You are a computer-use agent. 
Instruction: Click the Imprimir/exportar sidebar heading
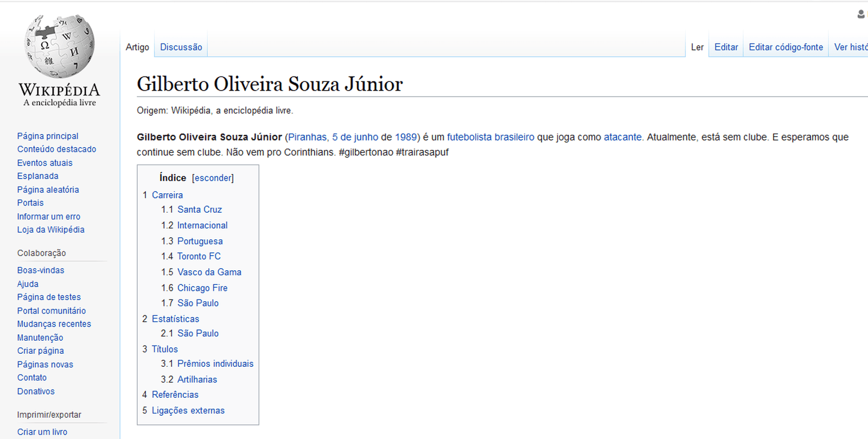click(49, 415)
